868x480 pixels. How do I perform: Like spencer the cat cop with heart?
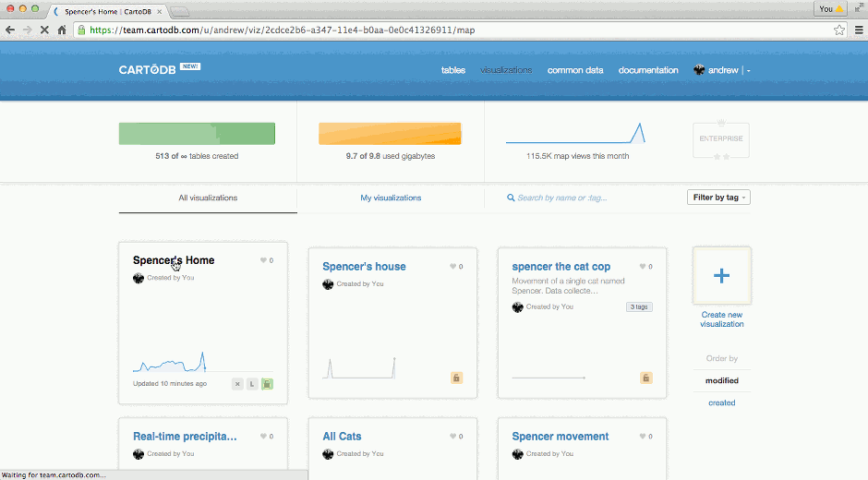[x=642, y=266]
